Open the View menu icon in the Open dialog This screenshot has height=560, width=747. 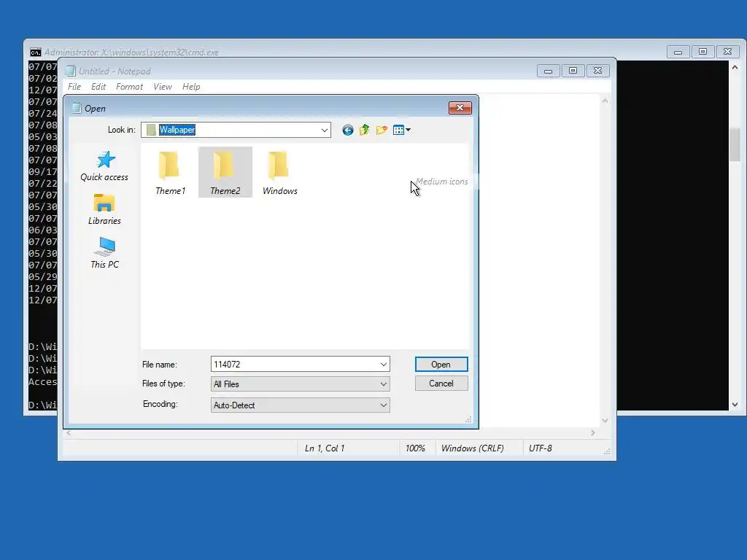click(399, 130)
